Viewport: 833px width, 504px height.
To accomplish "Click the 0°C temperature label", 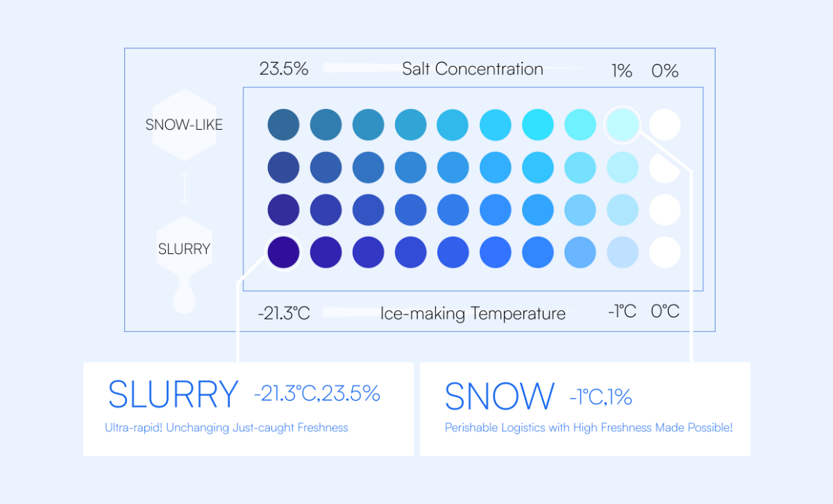I will [x=665, y=312].
